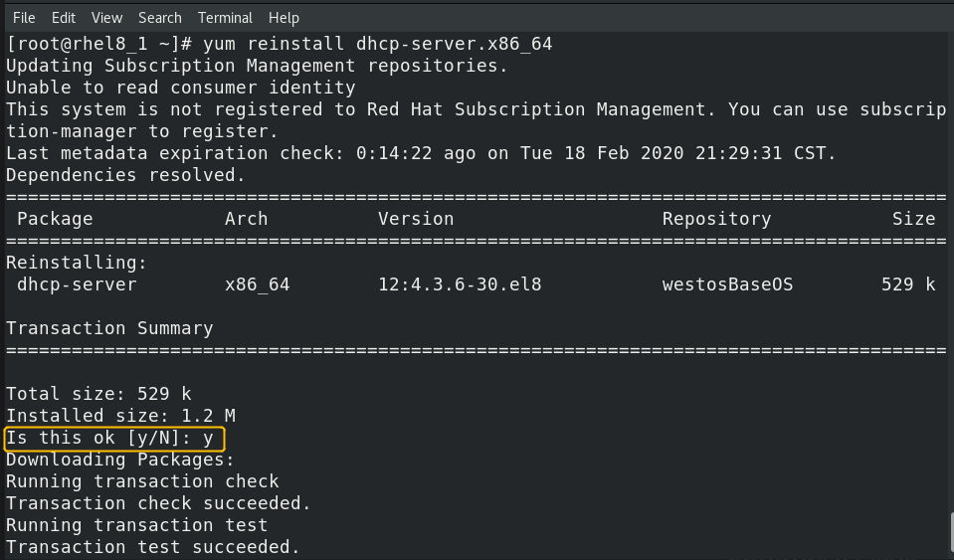Click 'Unable to read consumer identity' line
Viewport: 954px width, 560px height.
tap(181, 88)
